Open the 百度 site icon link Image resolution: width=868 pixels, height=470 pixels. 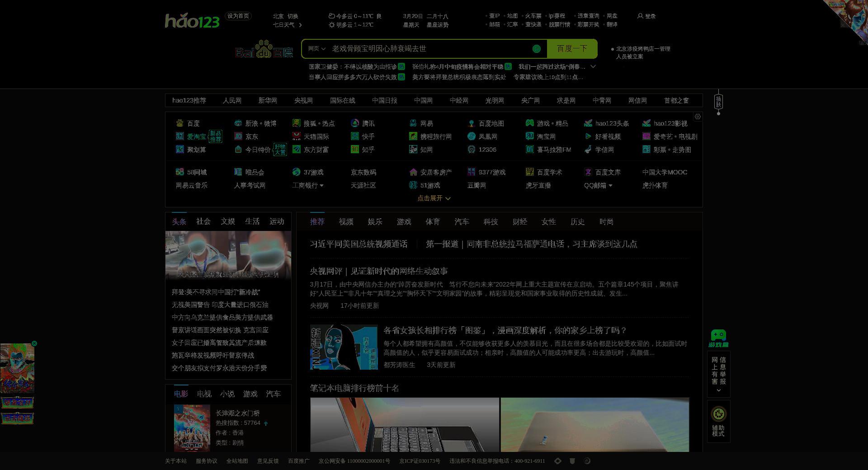179,123
